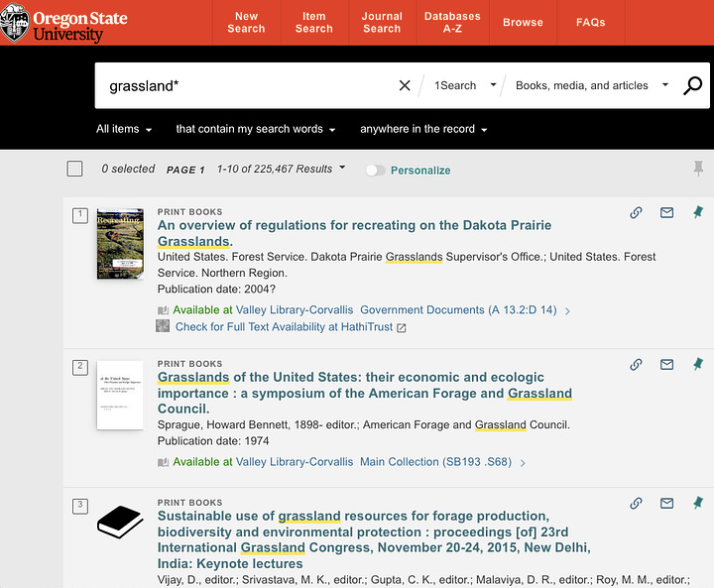The height and width of the screenshot is (588, 714).
Task: Email the Sustainable use of grassland record
Action: coord(666,504)
